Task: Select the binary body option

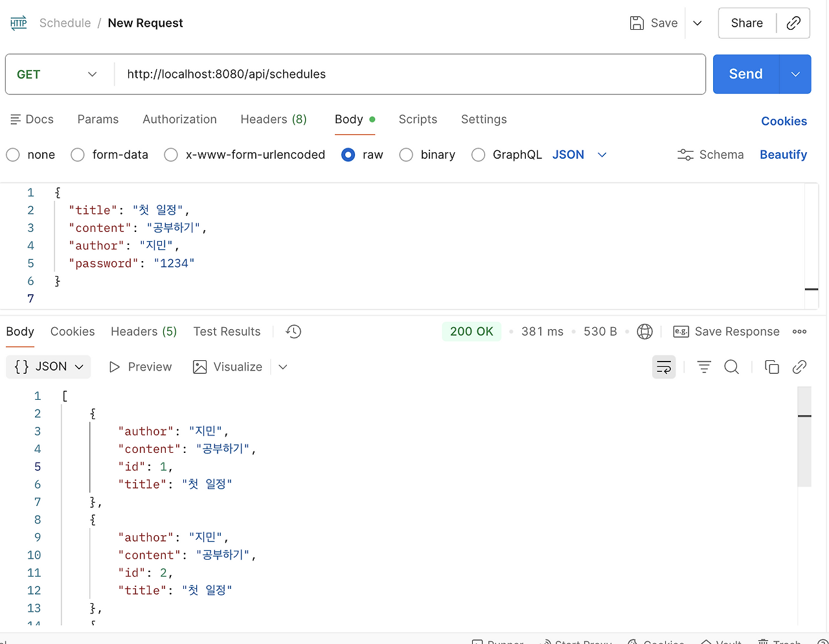Action: 406,155
